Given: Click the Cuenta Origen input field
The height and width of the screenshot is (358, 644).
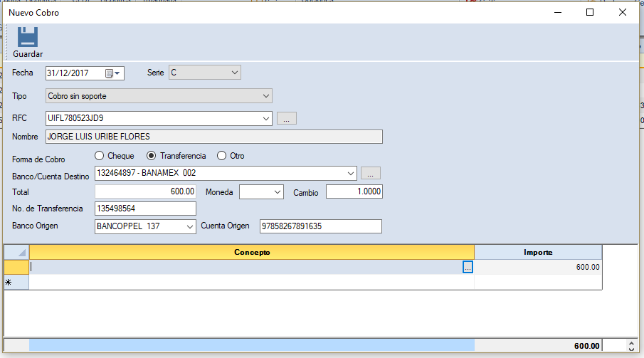Looking at the screenshot, I should (320, 226).
